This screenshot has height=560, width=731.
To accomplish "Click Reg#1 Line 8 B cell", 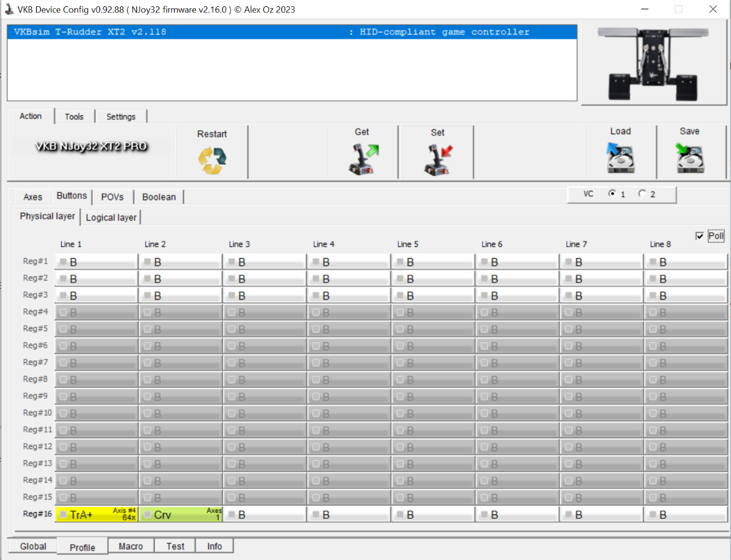I will coord(686,262).
